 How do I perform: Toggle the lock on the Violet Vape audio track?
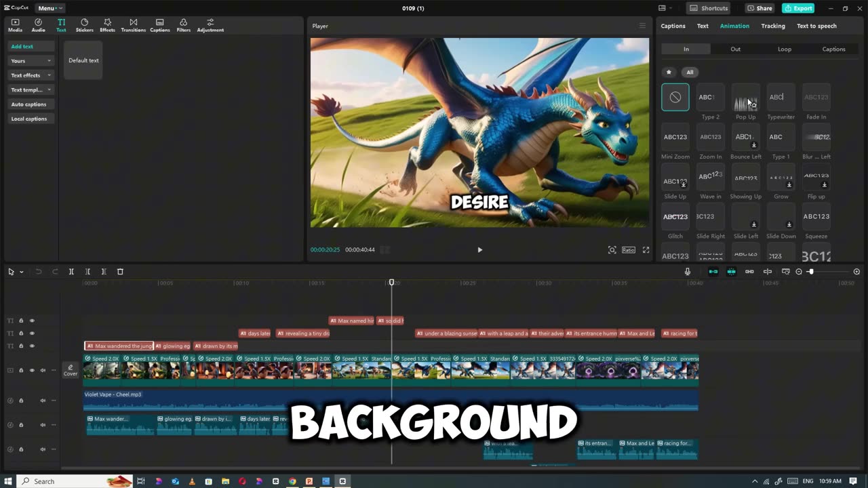(x=21, y=401)
